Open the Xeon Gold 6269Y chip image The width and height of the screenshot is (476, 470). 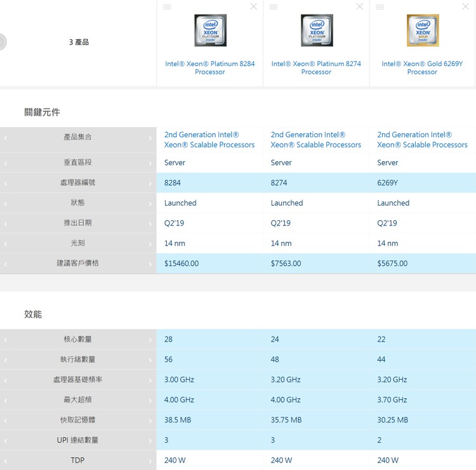point(423,30)
